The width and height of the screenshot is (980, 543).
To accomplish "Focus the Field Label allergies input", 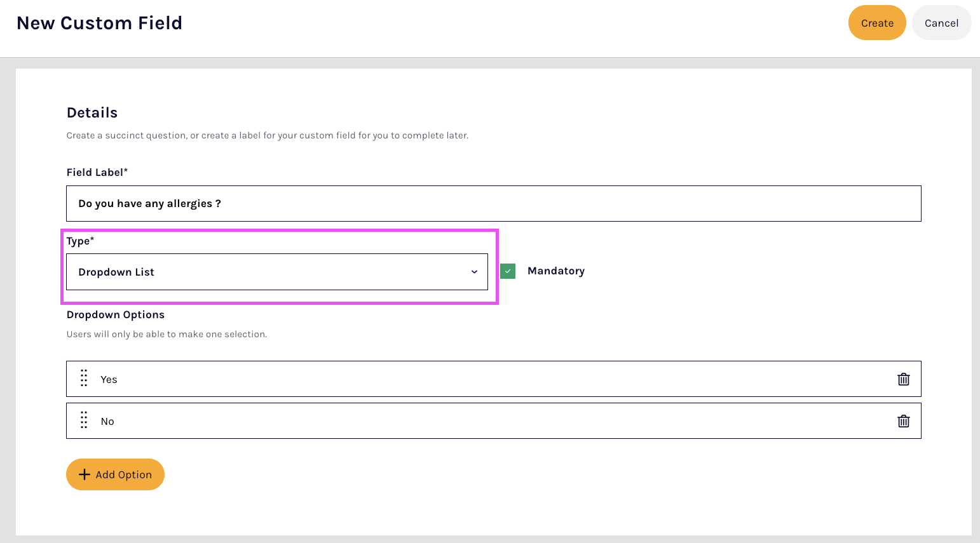I will tap(493, 204).
